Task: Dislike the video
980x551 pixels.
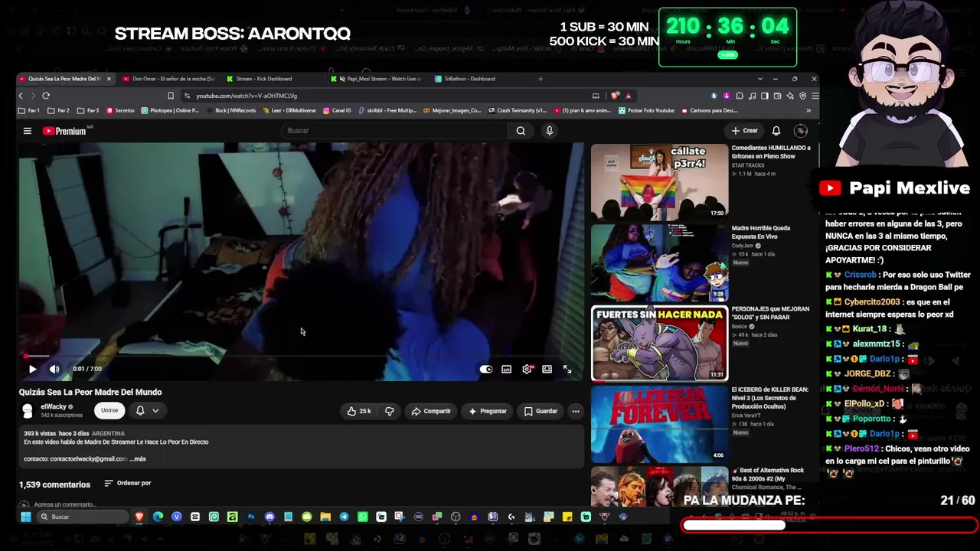Action: pyautogui.click(x=389, y=411)
